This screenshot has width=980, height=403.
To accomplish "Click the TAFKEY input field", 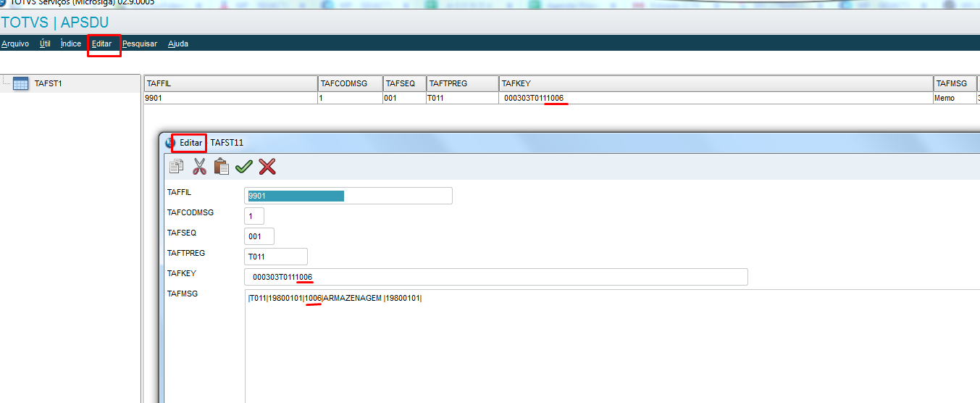I will [496, 277].
